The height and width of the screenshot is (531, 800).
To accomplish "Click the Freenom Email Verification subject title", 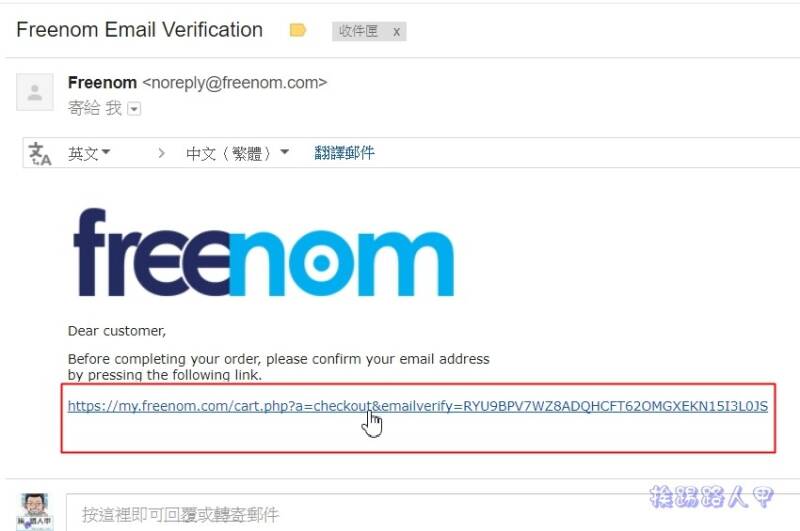I will 139,30.
